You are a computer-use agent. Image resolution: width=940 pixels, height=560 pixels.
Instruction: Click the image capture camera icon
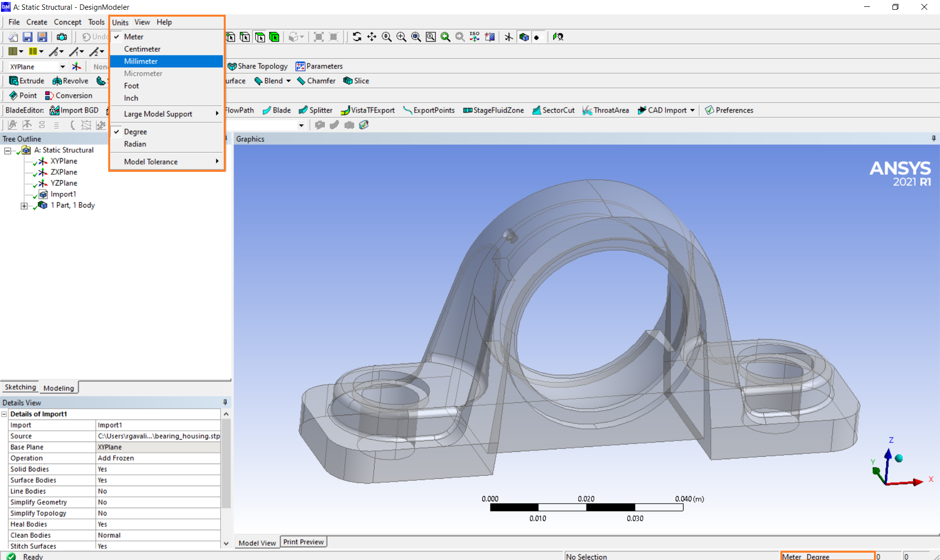(62, 37)
